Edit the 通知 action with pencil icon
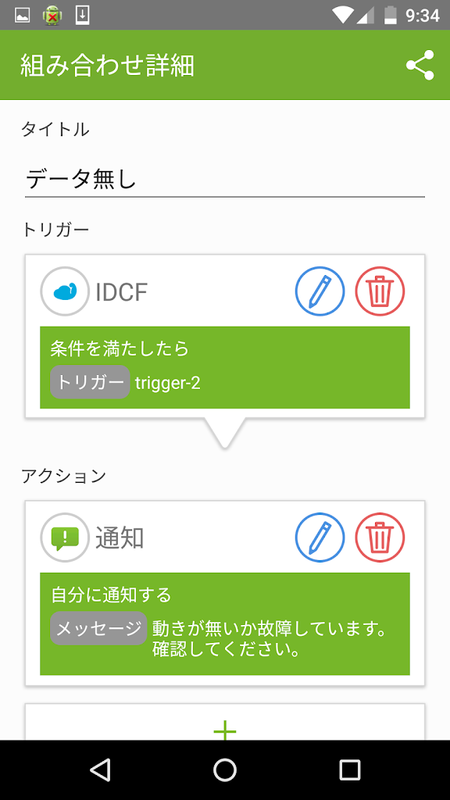This screenshot has width=450, height=800. (x=320, y=538)
